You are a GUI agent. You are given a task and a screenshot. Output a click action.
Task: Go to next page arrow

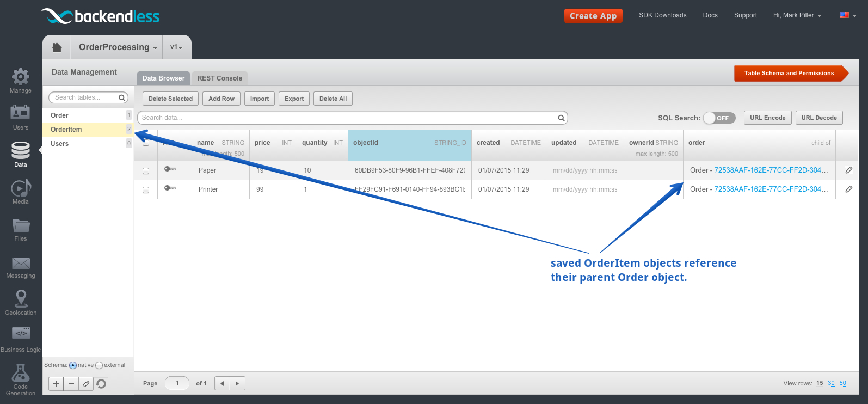(x=237, y=383)
